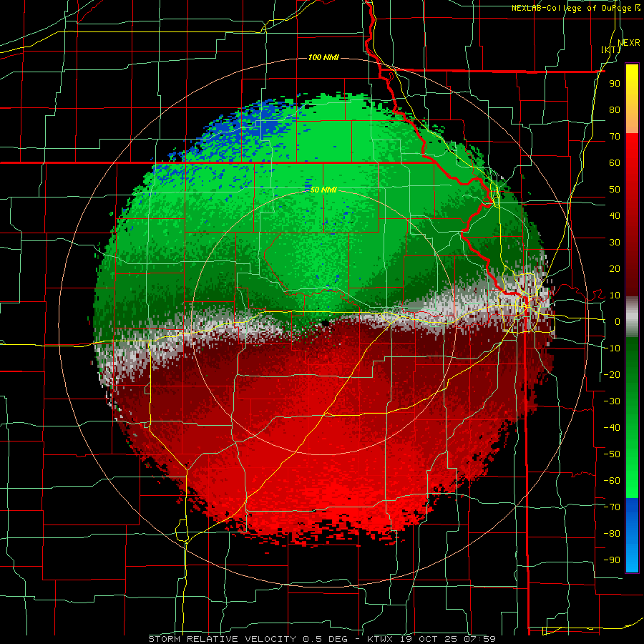The width and height of the screenshot is (644, 644).
Task: Click the 40 value on velocity scale
Action: pyautogui.click(x=615, y=216)
